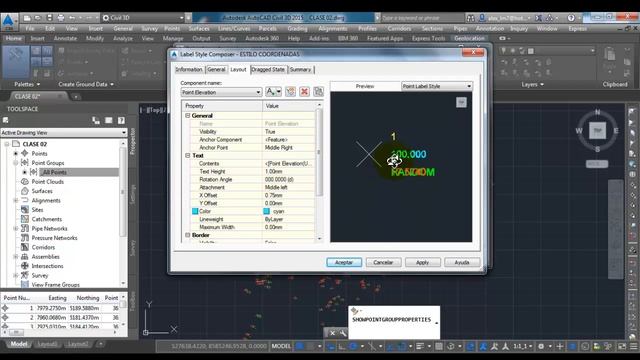Collapse the Text property group
This screenshot has height=360, width=640.
point(188,156)
